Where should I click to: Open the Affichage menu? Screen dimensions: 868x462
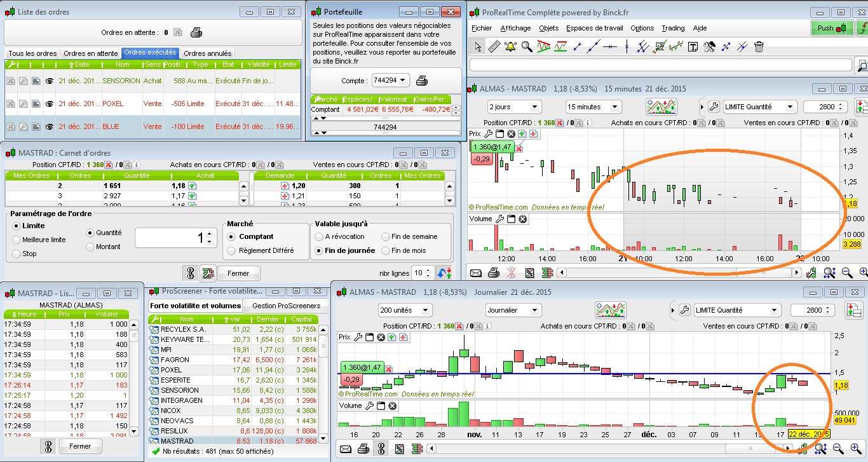(515, 28)
